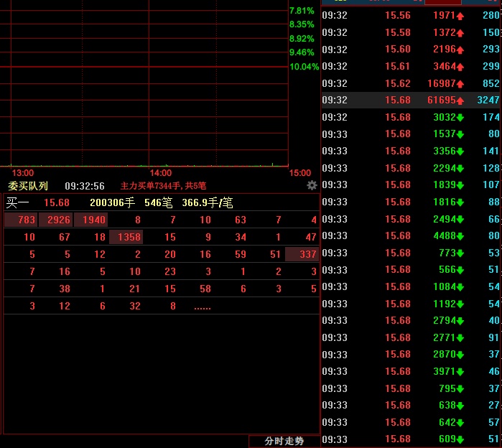Select the 委买队列 panel title

pyautogui.click(x=28, y=186)
